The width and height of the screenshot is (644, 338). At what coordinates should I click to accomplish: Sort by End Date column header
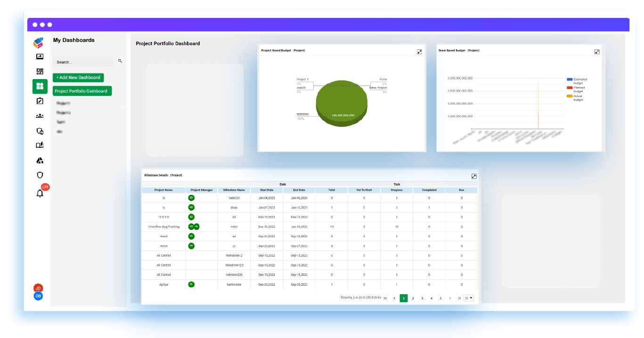pos(299,190)
